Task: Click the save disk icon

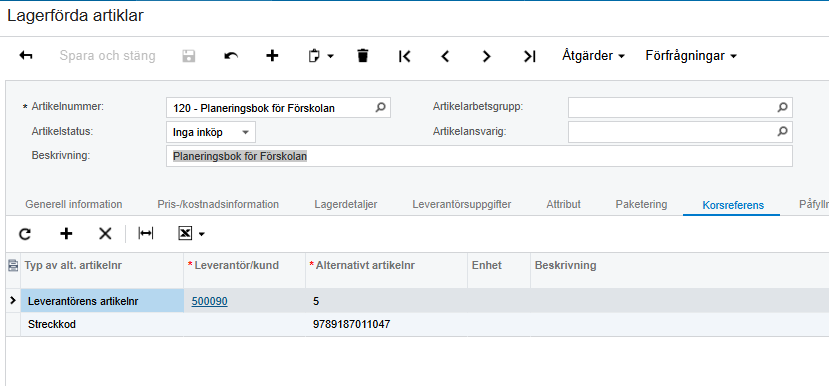Action: point(189,56)
